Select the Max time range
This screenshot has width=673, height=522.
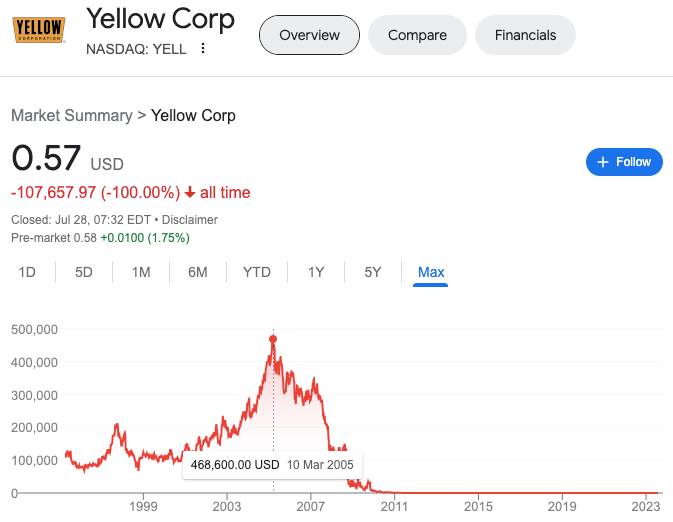(431, 272)
